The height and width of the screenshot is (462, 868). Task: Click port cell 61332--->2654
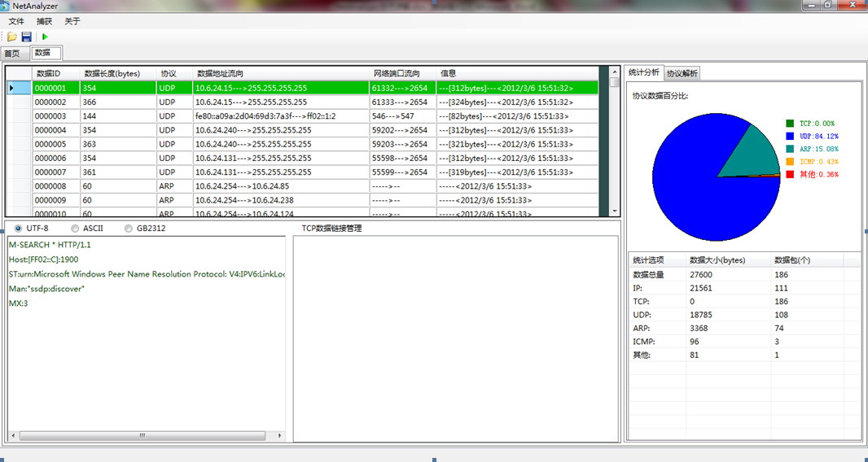(402, 88)
